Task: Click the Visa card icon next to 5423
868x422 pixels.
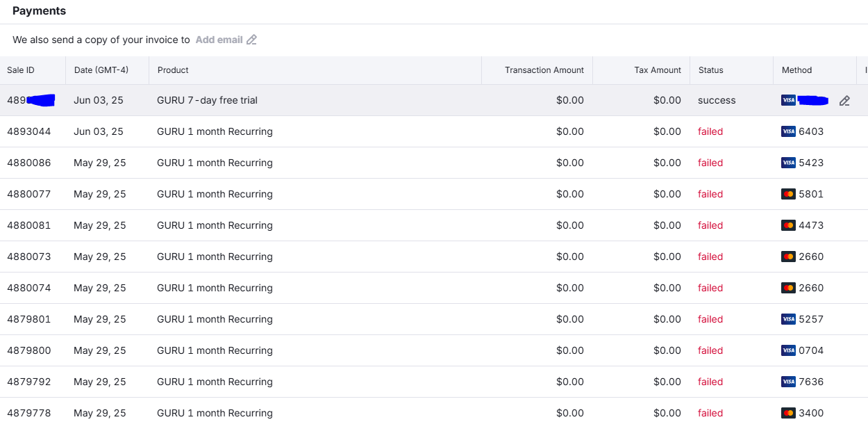Action: pyautogui.click(x=788, y=163)
